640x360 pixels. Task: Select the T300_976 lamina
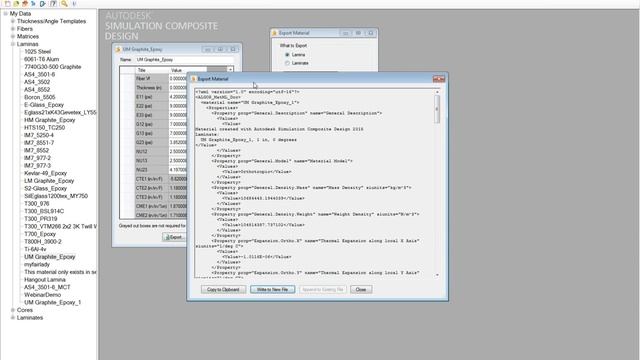coord(37,204)
